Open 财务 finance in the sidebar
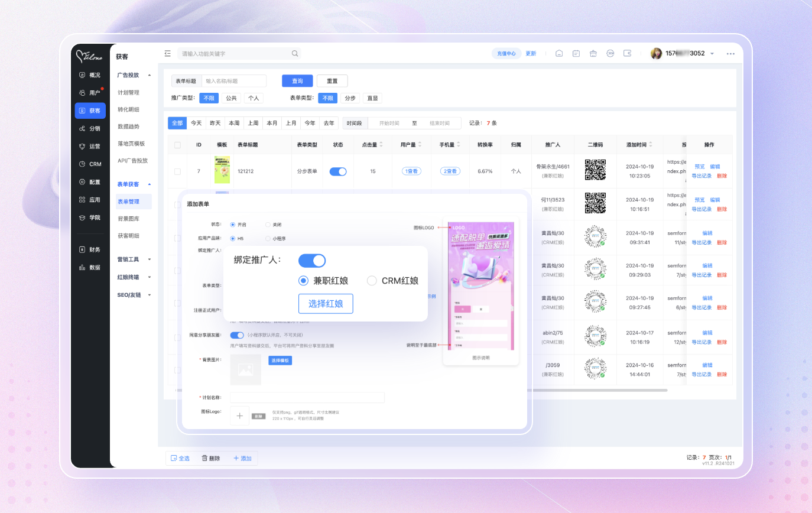The width and height of the screenshot is (812, 513). pos(90,249)
